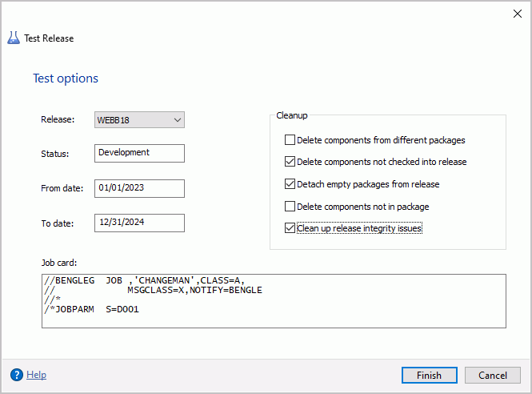Uncheck Detach empty packages from release

tap(290, 184)
